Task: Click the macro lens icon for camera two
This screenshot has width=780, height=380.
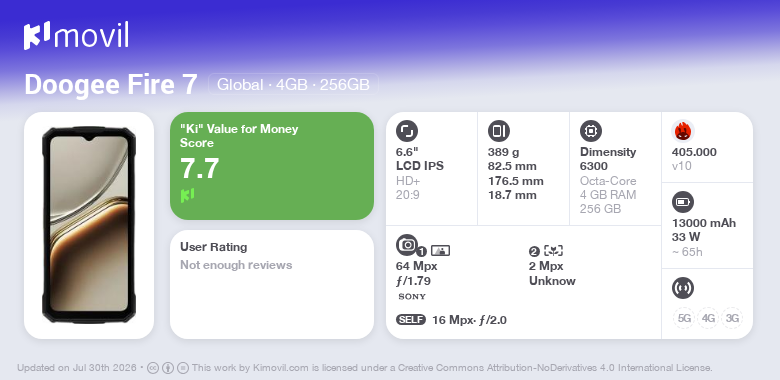Action: coord(554,251)
